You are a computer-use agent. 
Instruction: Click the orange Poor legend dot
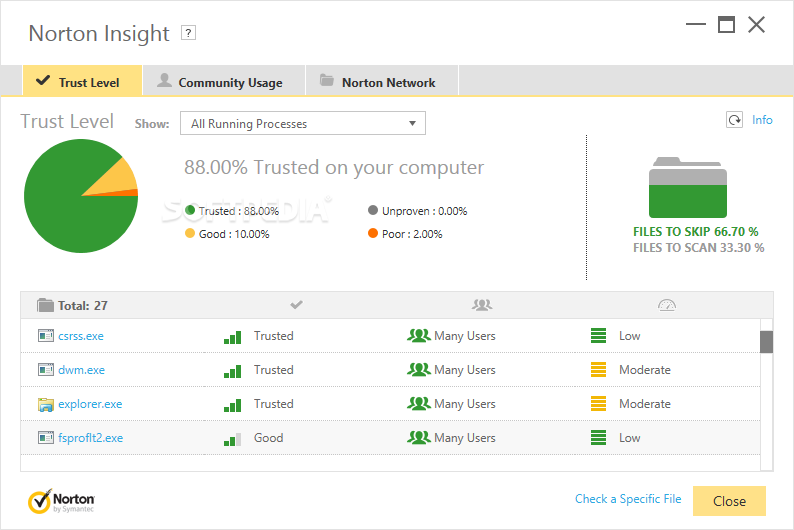[373, 233]
